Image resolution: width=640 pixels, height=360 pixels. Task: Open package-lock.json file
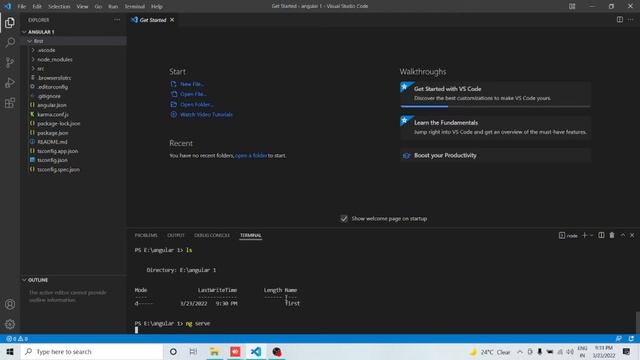click(x=59, y=124)
